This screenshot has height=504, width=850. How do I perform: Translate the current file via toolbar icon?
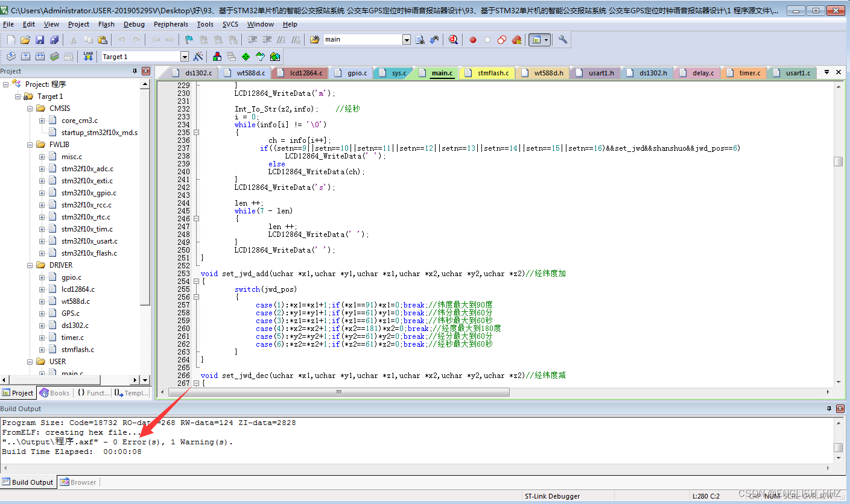tap(11, 57)
